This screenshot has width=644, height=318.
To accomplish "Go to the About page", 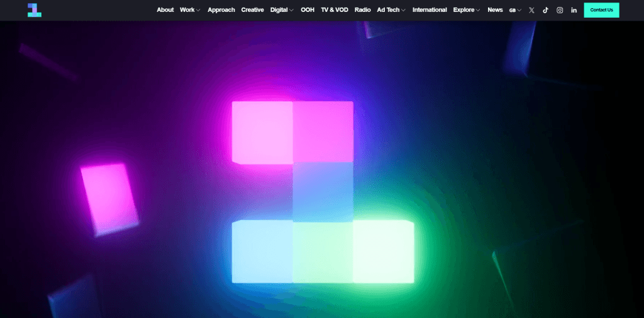I will (165, 10).
